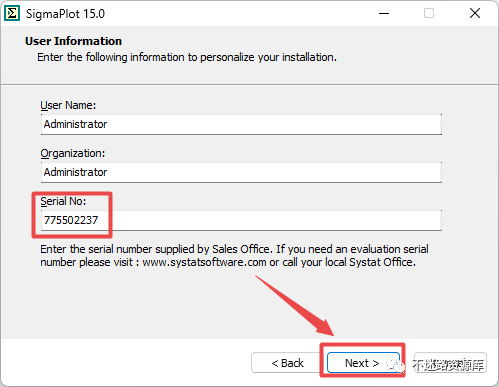Click the watermarked Cancel button right of Next
The width and height of the screenshot is (499, 387).
(450, 363)
